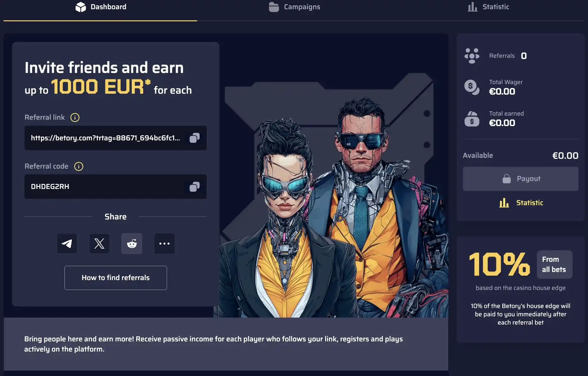Click the Referrals people icon

click(x=472, y=56)
